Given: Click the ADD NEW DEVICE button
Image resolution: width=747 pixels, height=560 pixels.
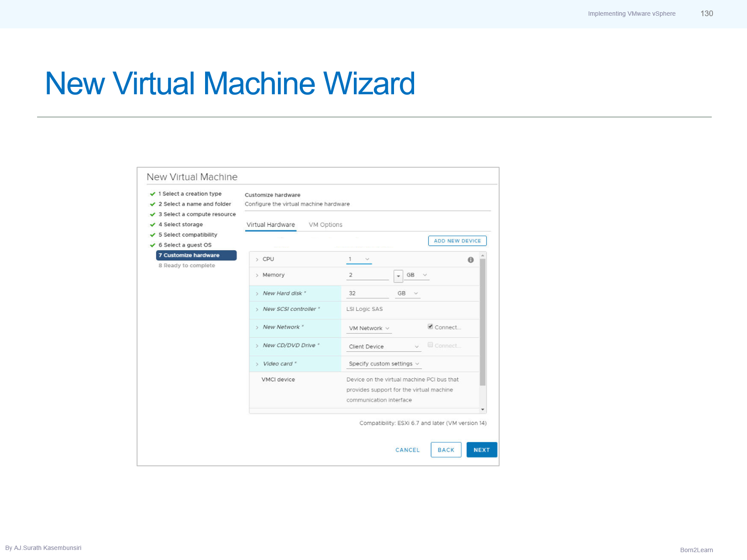Looking at the screenshot, I should [x=457, y=240].
